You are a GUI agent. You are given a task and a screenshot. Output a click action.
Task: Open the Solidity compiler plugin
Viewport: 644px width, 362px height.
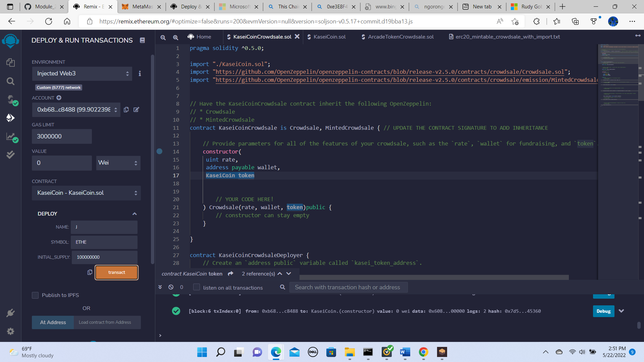(x=10, y=100)
